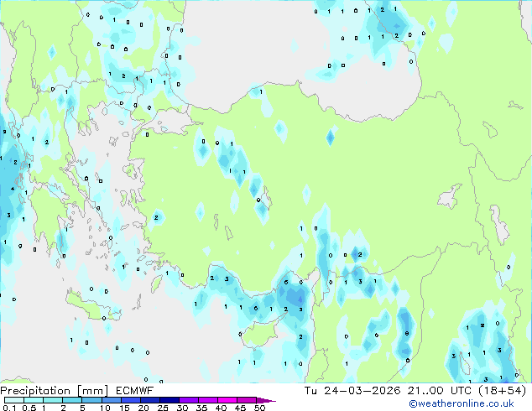
Task: Click the '45' legend scale label
Action: (240, 408)
